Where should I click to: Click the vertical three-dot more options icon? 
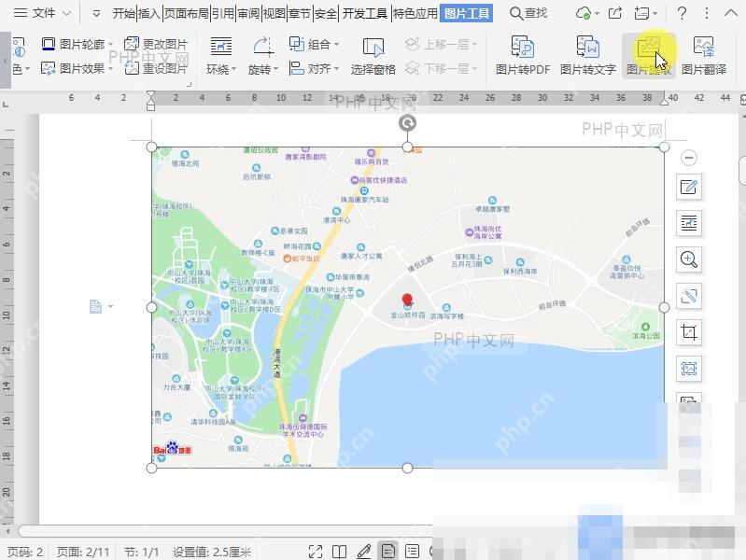(707, 13)
